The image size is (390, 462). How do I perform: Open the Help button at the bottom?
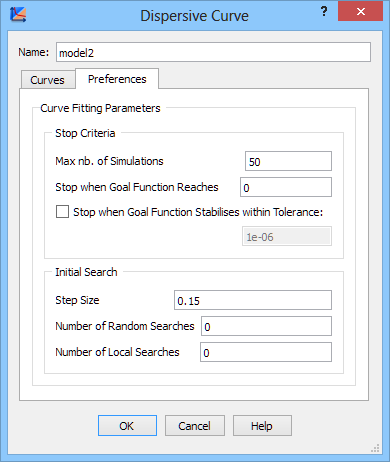pyautogui.click(x=262, y=426)
